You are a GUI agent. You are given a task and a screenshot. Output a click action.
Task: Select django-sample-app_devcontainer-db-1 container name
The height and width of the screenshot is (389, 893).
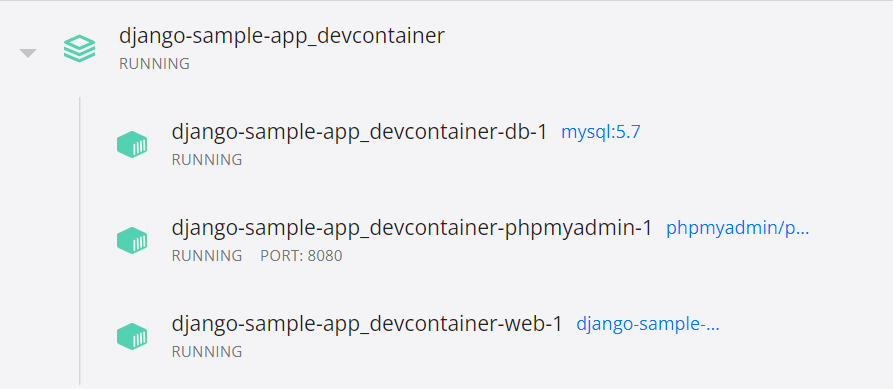(x=359, y=132)
